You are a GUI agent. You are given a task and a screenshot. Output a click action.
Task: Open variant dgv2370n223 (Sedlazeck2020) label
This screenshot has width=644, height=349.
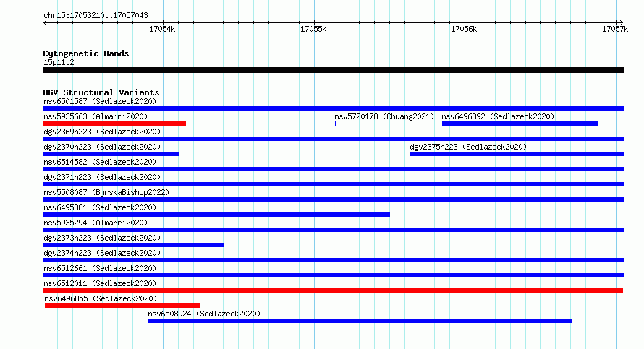pyautogui.click(x=102, y=147)
